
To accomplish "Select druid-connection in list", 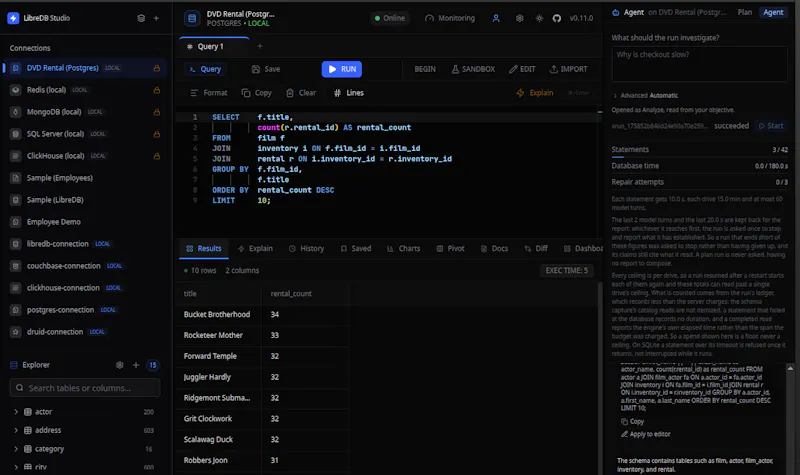I will point(85,332).
